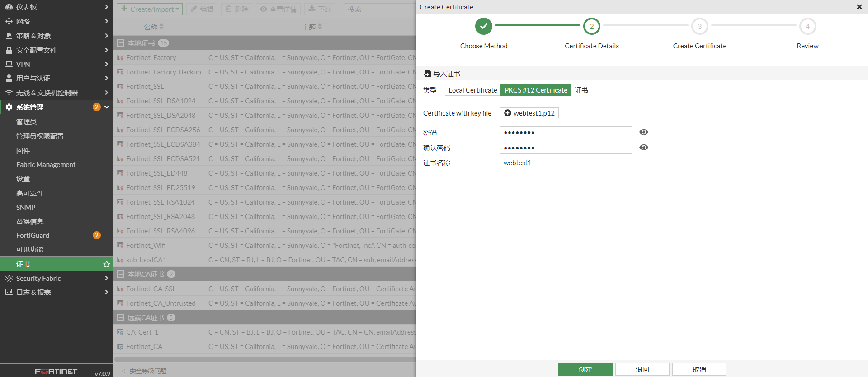Select Local Certificate type option
This screenshot has height=377, width=868.
coord(472,90)
